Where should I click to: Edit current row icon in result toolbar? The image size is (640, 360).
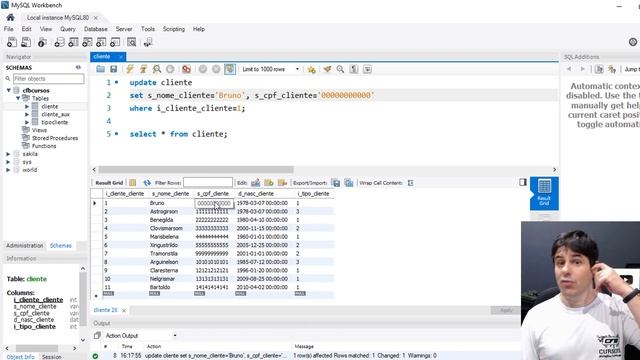(256, 183)
